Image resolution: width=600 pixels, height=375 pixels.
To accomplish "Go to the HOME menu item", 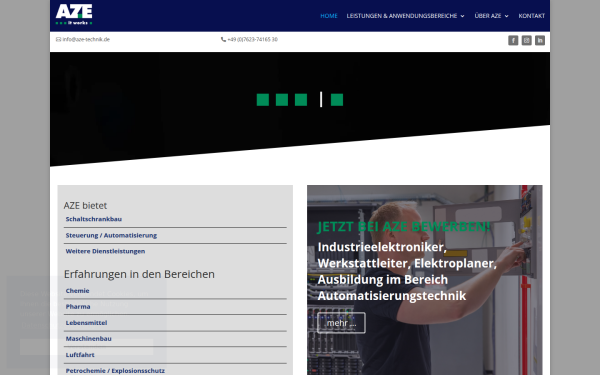I will click(329, 16).
